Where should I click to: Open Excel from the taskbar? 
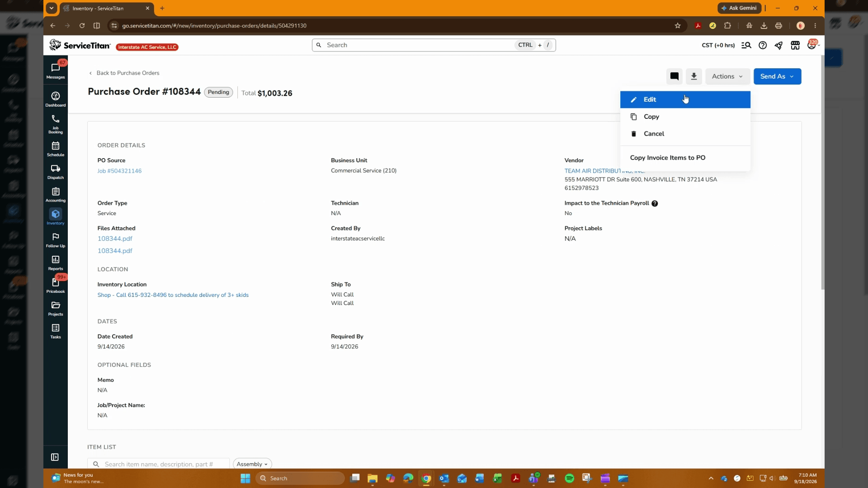point(497,478)
